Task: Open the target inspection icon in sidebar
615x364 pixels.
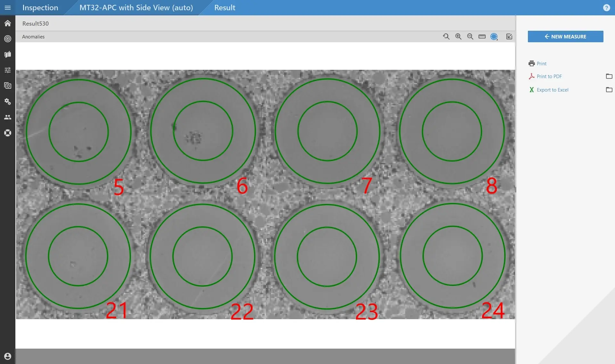Action: pyautogui.click(x=8, y=39)
